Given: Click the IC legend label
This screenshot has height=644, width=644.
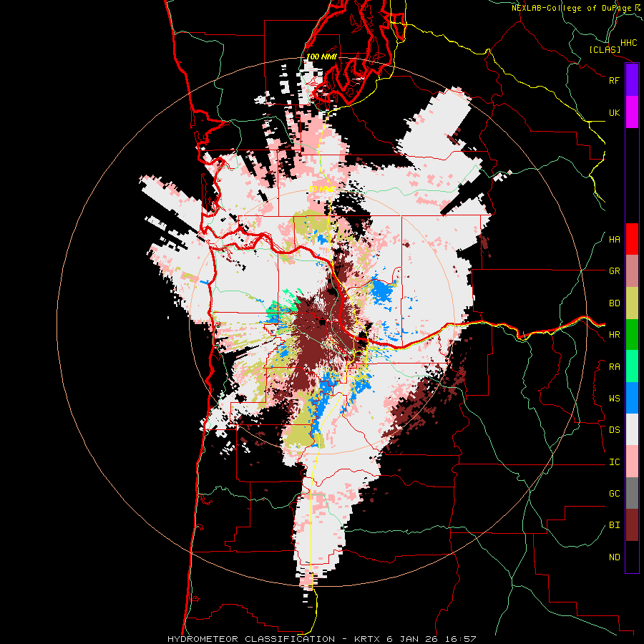Looking at the screenshot, I should 614,462.
